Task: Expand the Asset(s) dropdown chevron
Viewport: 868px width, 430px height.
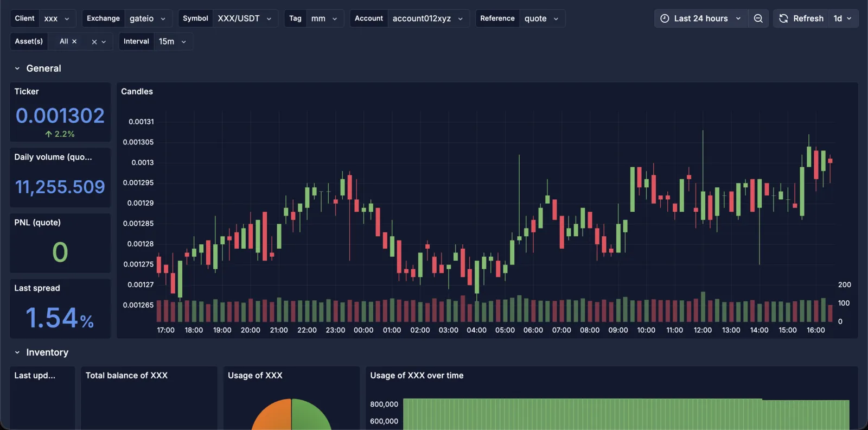Action: pos(104,42)
